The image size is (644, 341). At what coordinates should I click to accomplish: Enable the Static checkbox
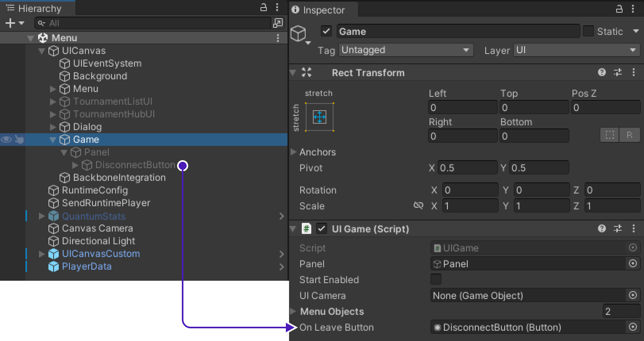tap(588, 31)
